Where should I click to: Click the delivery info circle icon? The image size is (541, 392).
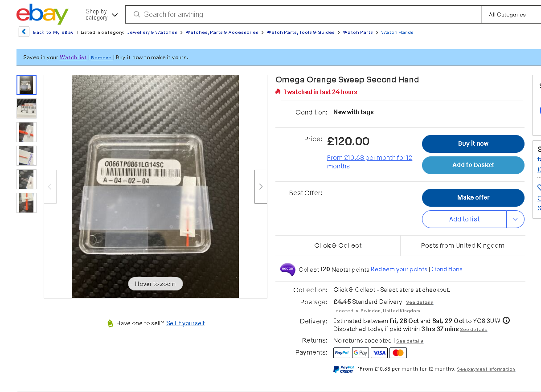pyautogui.click(x=506, y=320)
